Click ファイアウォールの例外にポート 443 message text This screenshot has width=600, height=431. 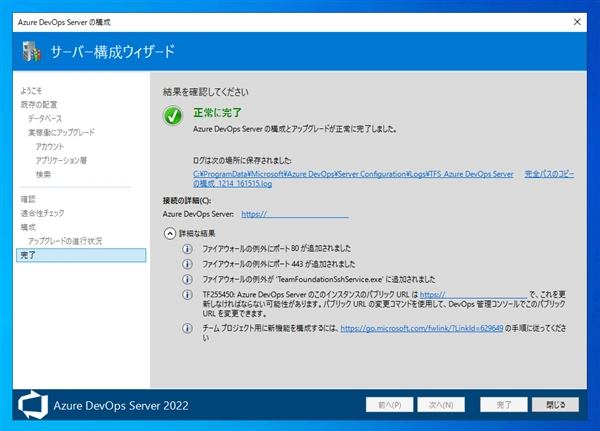(279, 264)
